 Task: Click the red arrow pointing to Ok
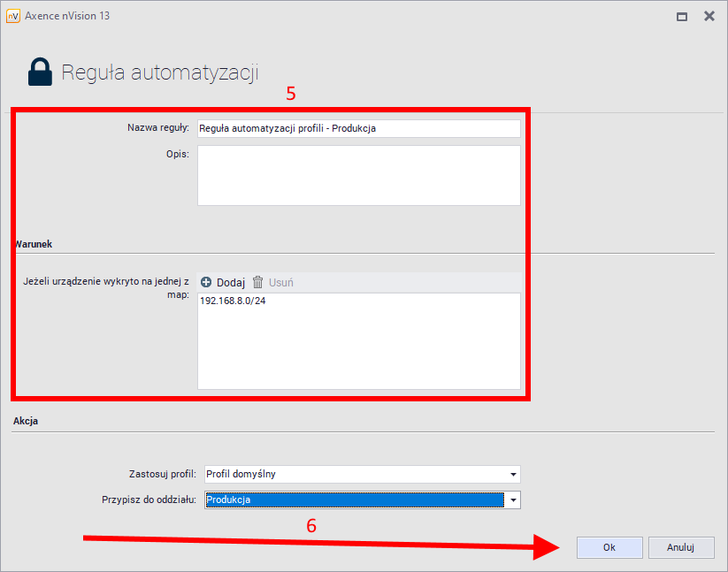354,544
